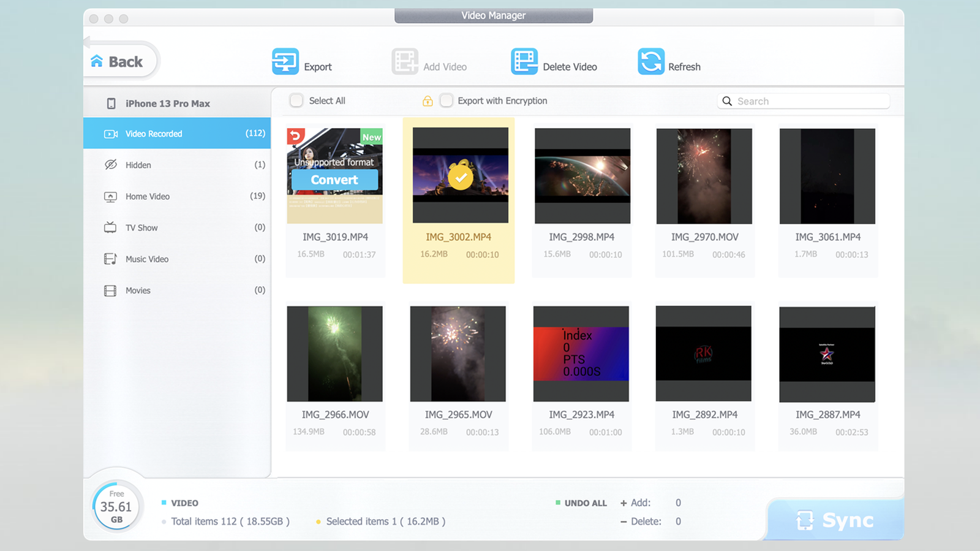Click duration 00:02:53 of IMG_2887.MP4
This screenshot has width=980, height=551.
[852, 432]
